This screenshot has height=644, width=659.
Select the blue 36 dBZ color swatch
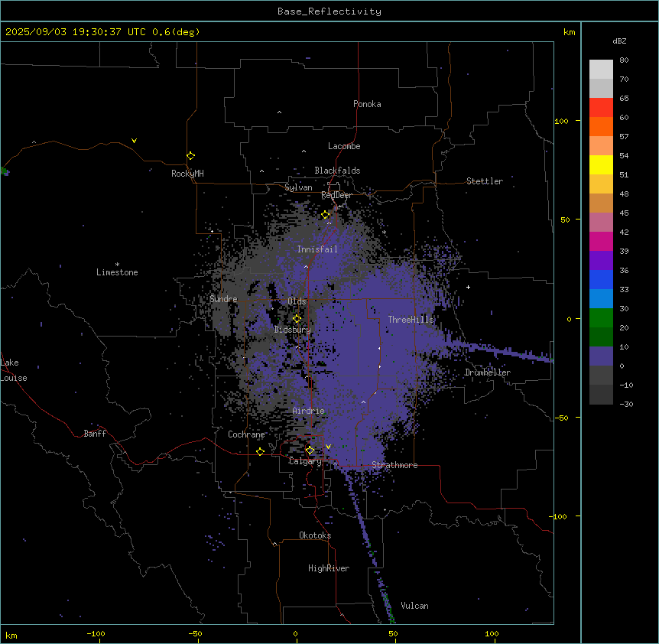601,279
